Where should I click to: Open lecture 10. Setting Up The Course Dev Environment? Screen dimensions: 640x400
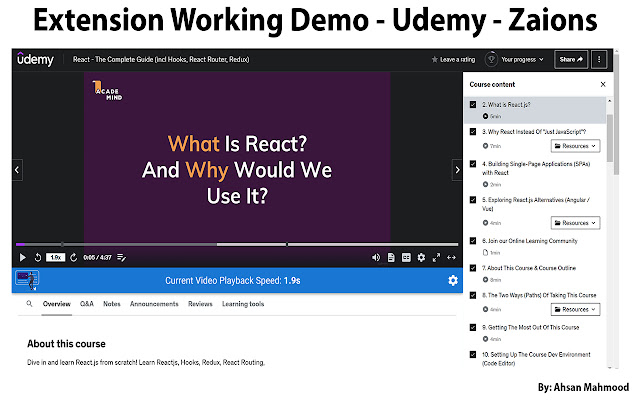(536, 359)
